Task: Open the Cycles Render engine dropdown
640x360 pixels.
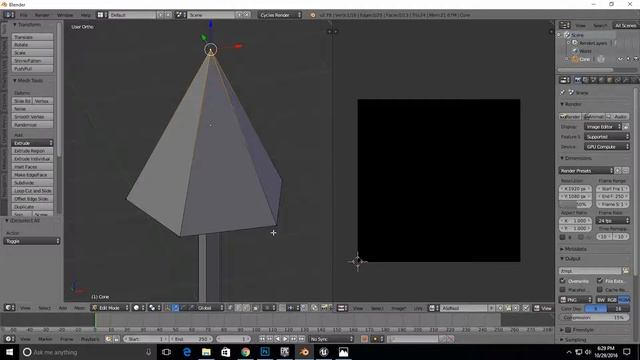Action: point(280,15)
